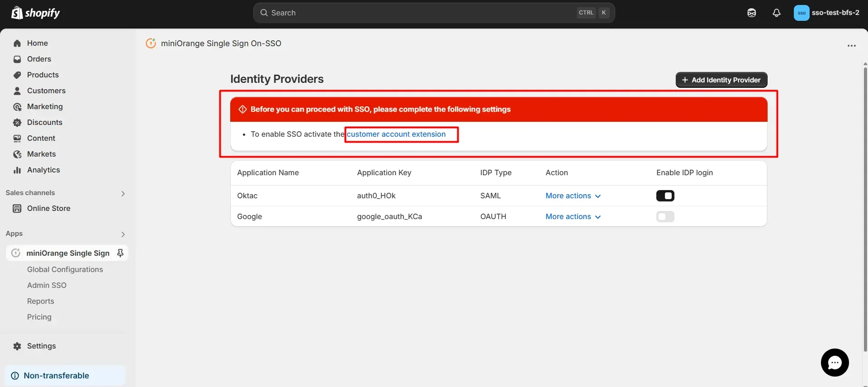The width and height of the screenshot is (868, 387).
Task: Click the Non-transferable info icon
Action: [15, 376]
